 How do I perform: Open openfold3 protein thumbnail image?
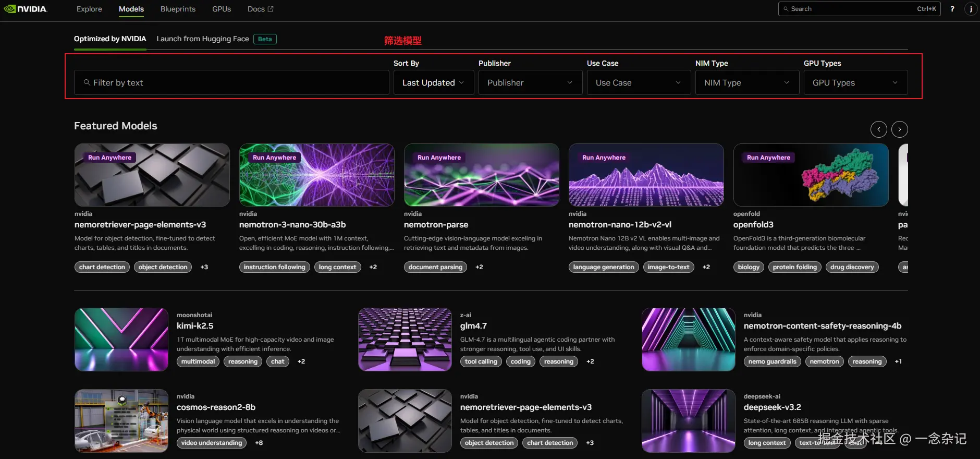[x=811, y=175]
